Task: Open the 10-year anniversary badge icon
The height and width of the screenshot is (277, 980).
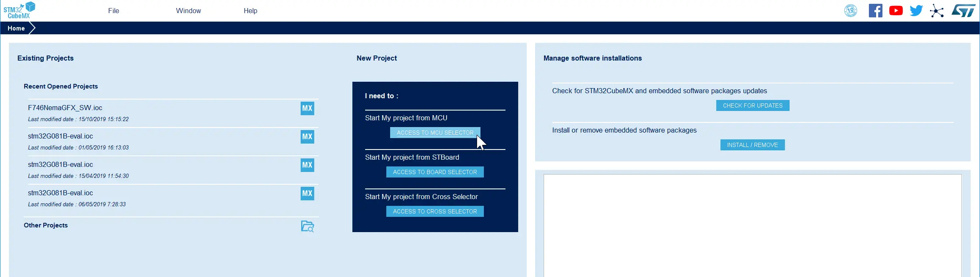Action: pyautogui.click(x=850, y=11)
